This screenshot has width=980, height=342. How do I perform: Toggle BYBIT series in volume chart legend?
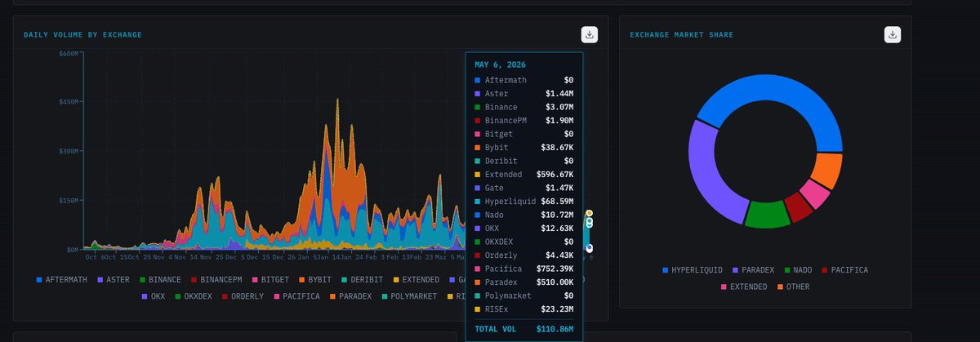(315, 280)
